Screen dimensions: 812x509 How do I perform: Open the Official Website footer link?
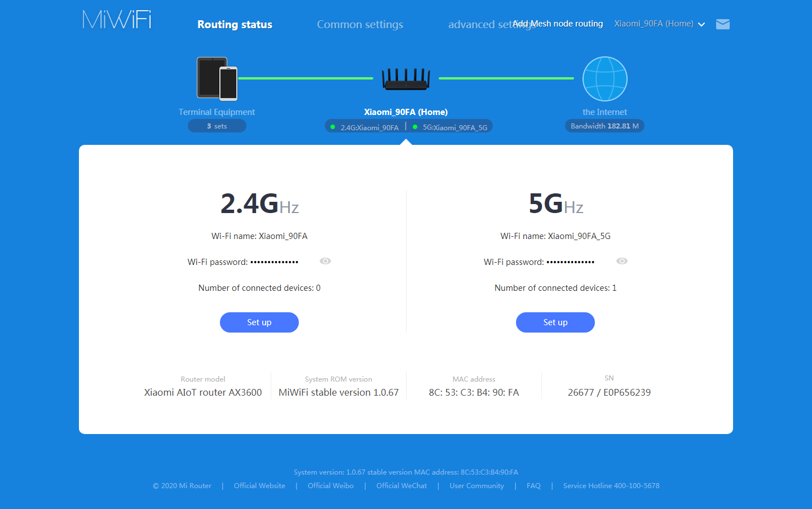259,486
